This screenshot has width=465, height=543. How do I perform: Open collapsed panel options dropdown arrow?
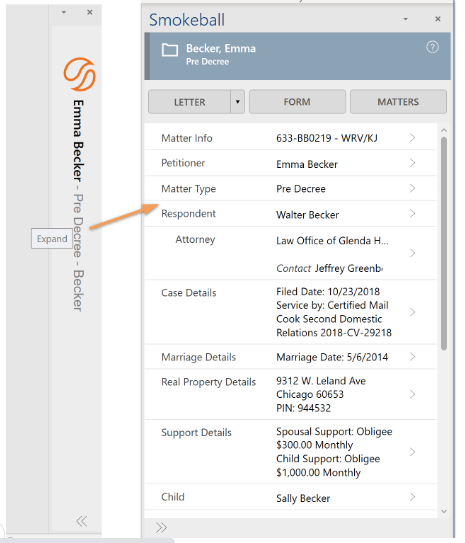(64, 12)
